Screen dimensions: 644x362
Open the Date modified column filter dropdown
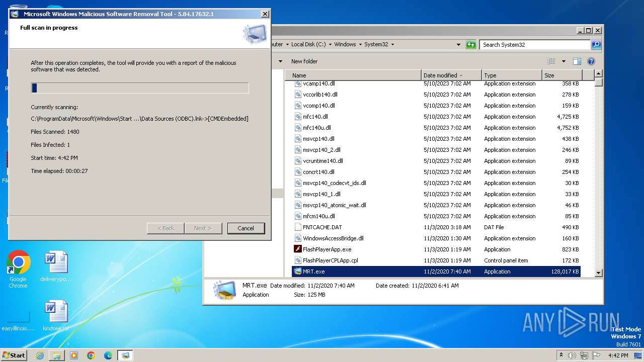point(461,75)
